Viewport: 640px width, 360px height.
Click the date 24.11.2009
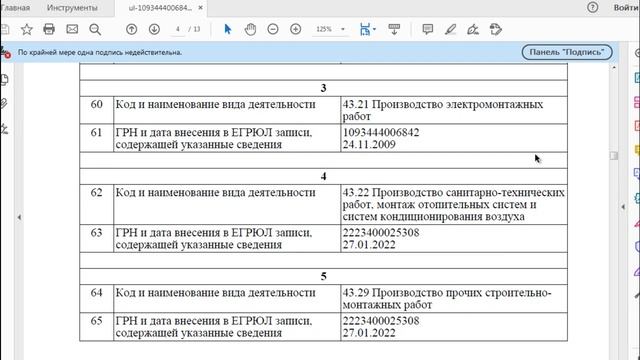coord(369,144)
